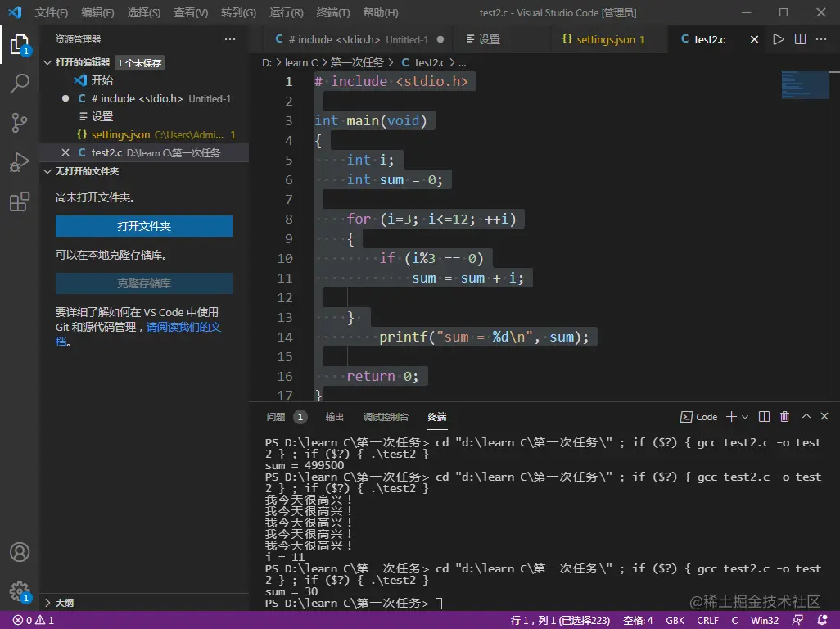Screen dimensions: 840x629
Task: Split the terminal panel
Action: click(x=765, y=417)
